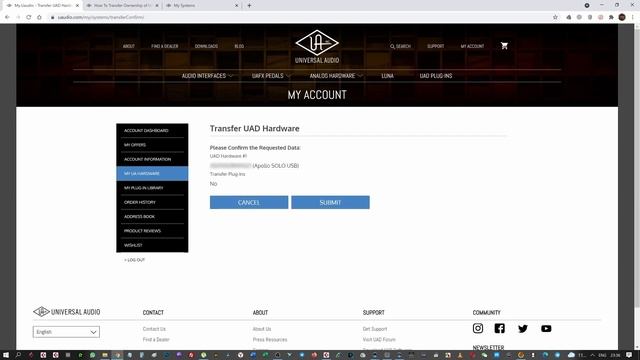Screen dimensions: 640x360
Task: Open the YouTube community icon
Action: point(546,329)
